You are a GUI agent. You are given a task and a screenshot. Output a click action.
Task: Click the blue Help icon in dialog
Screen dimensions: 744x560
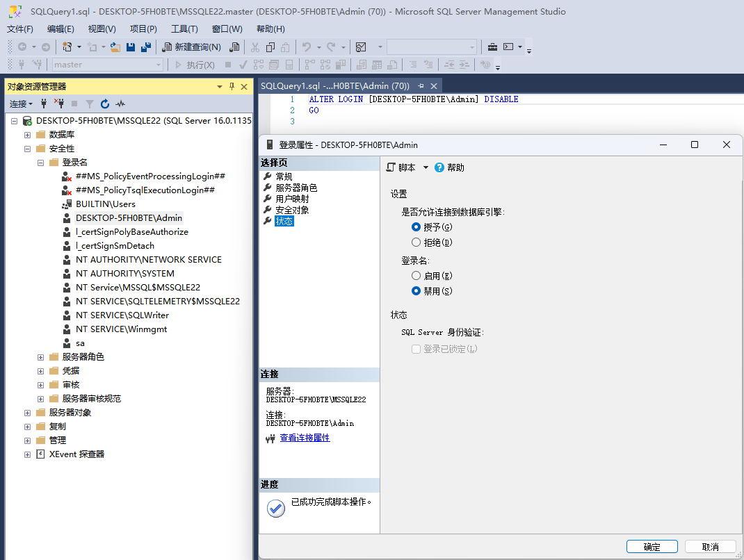click(x=439, y=167)
